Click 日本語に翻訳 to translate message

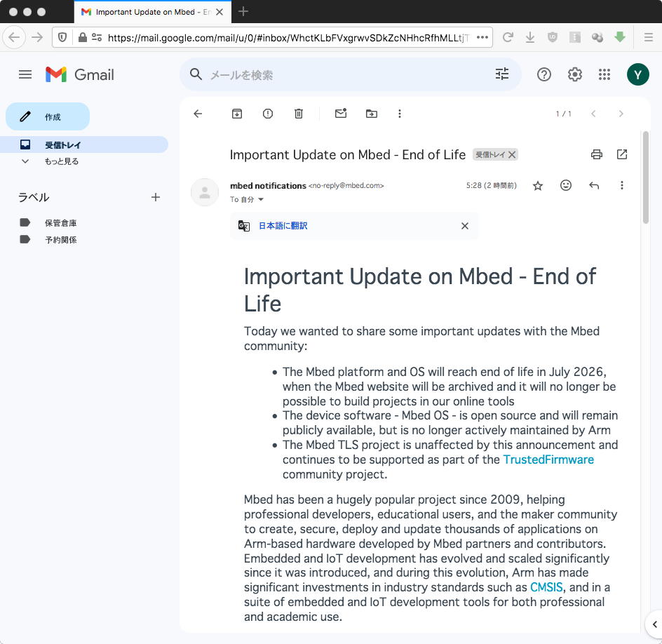click(283, 226)
